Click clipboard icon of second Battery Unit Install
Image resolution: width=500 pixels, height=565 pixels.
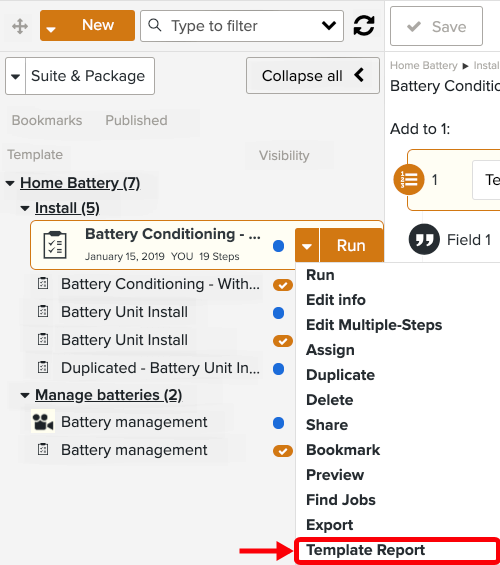(x=43, y=339)
